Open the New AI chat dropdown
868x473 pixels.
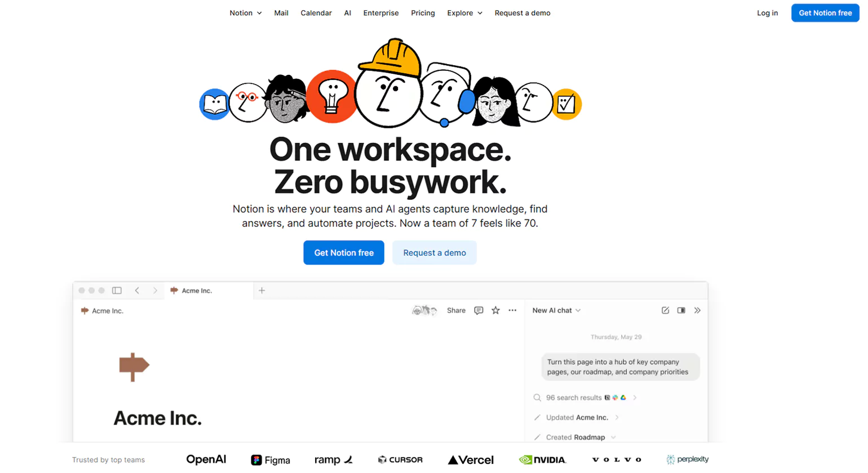556,310
